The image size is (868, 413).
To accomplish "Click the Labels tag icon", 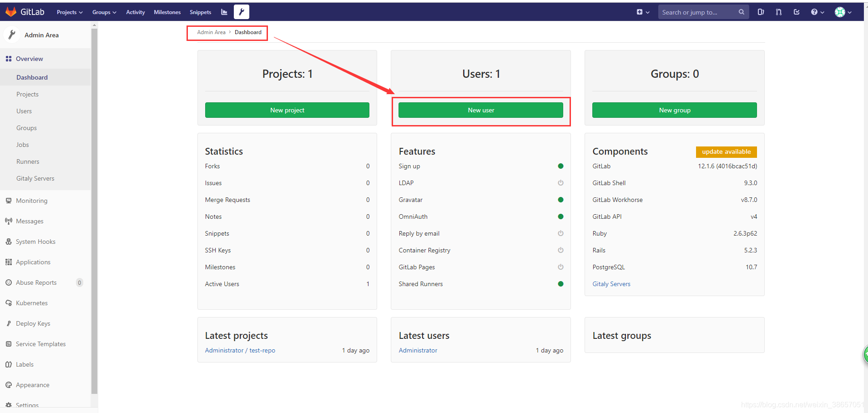I will [x=9, y=364].
